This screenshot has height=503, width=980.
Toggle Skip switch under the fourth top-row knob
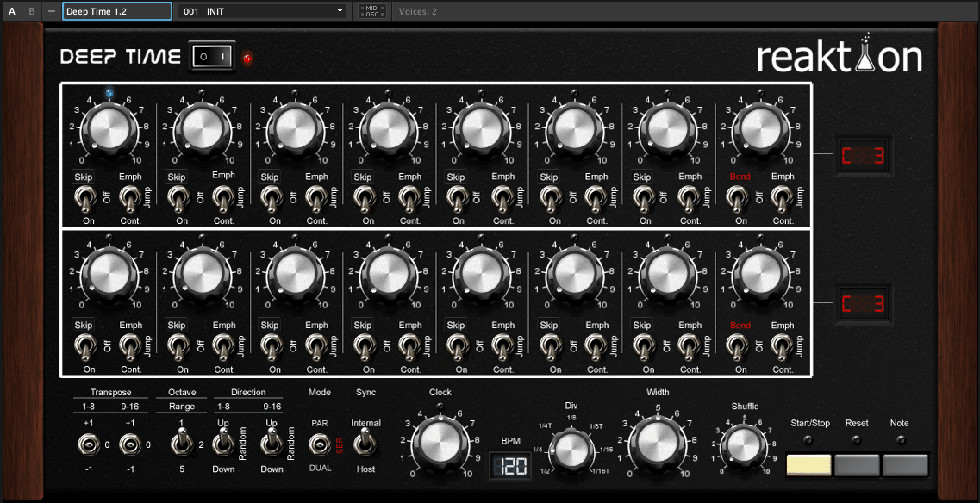(x=363, y=199)
